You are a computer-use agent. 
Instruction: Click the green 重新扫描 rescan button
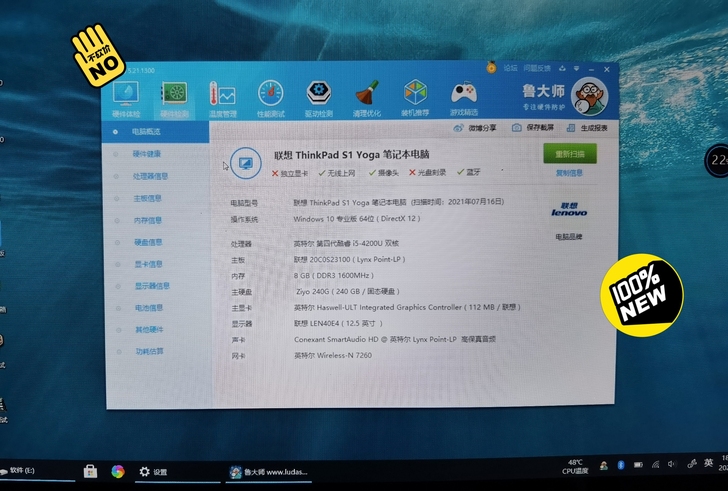pos(570,154)
